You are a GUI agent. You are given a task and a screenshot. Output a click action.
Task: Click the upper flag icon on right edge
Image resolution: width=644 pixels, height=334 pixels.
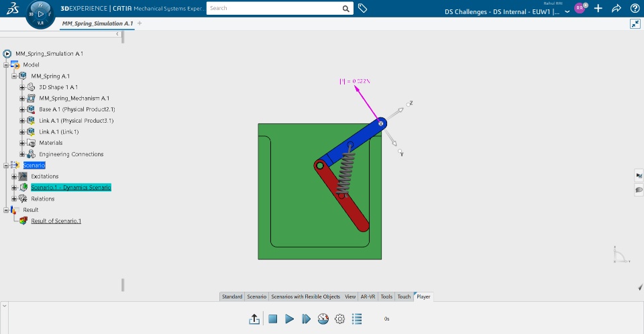click(639, 176)
